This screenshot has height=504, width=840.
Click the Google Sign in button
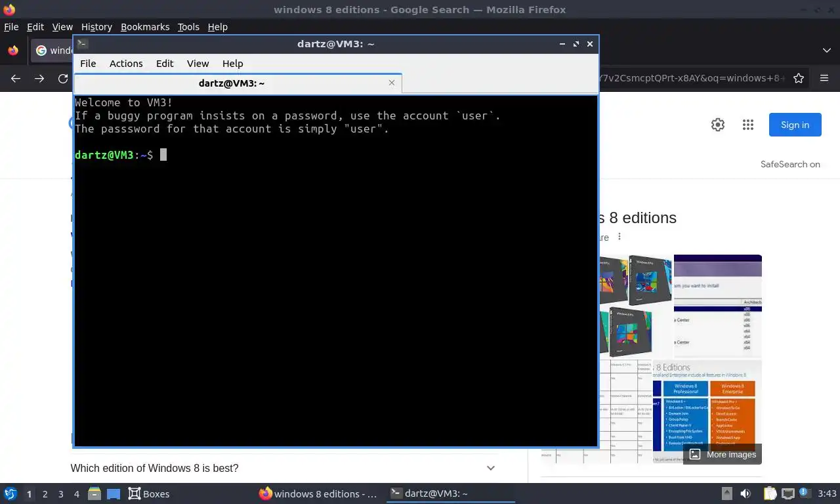795,125
